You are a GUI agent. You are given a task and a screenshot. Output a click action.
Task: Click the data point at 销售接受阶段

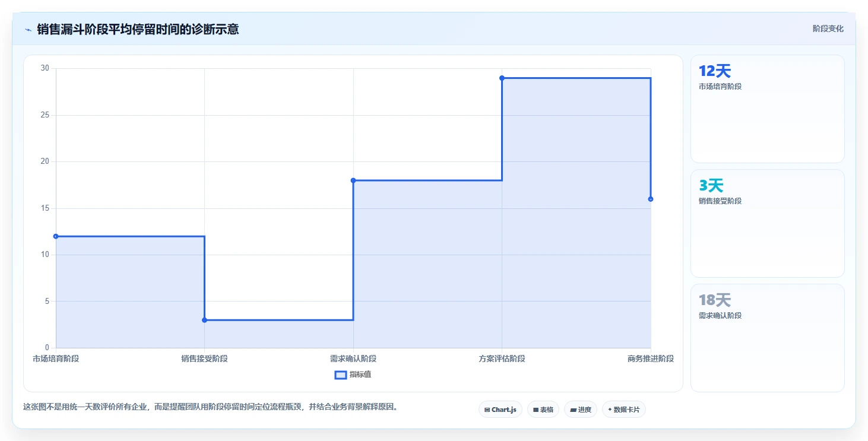click(204, 320)
